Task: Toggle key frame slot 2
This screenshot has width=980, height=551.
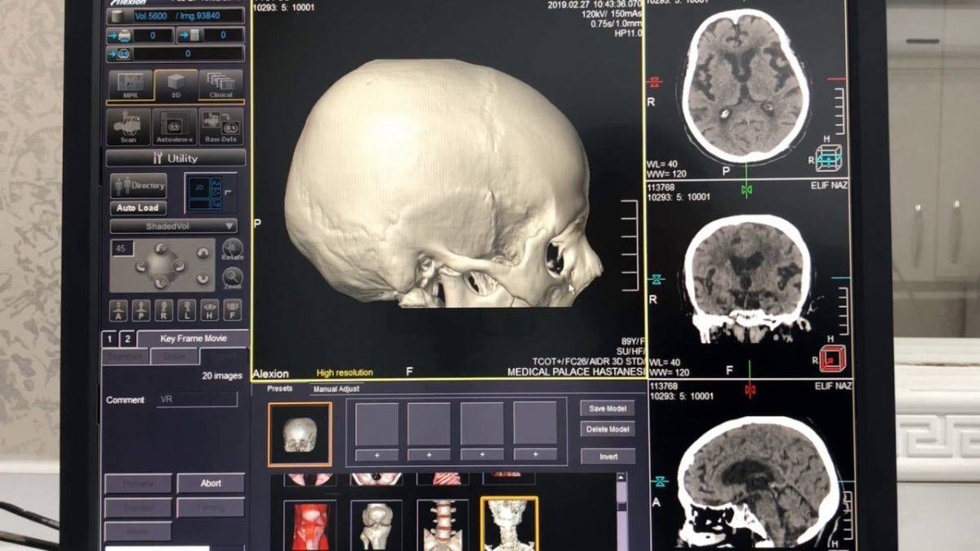Action: point(127,339)
